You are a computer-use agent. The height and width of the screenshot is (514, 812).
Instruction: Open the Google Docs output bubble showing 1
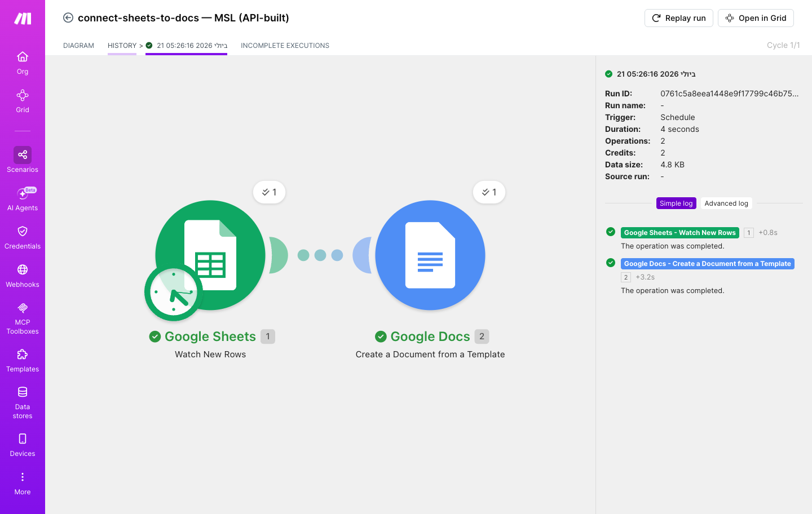[x=489, y=192]
